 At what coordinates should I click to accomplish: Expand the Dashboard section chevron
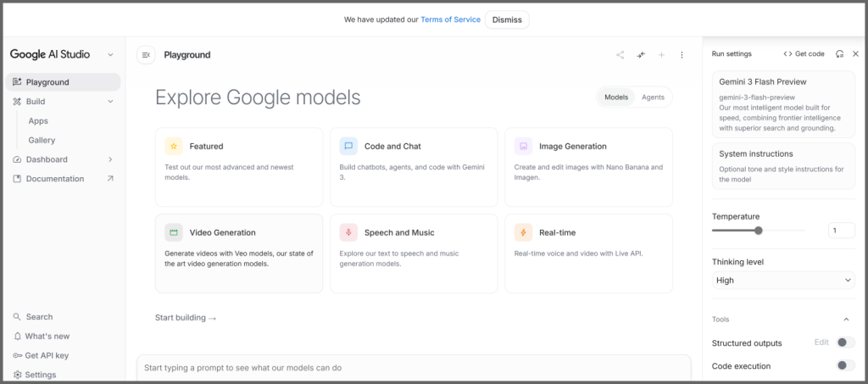(110, 159)
